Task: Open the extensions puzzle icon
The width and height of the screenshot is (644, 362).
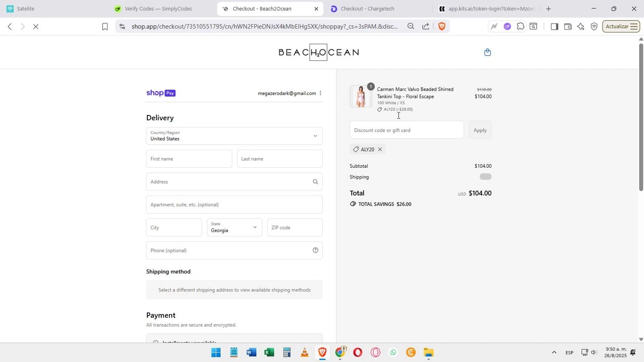Action: pyautogui.click(x=520, y=26)
